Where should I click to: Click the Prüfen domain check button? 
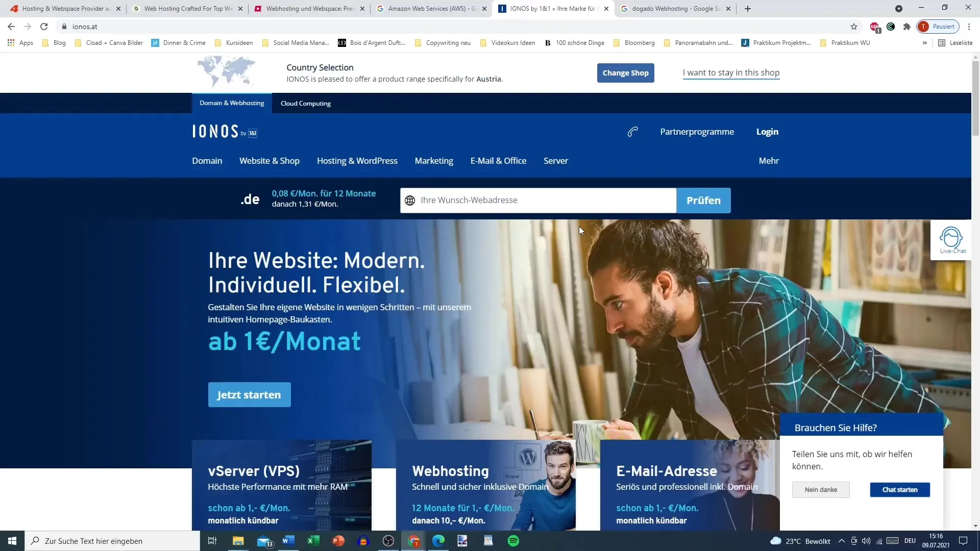[x=703, y=201]
